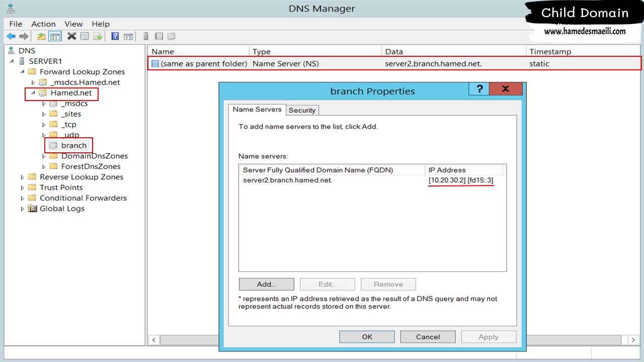Expand the _tcp folder arrow
The image size is (644, 362).
click(x=44, y=125)
